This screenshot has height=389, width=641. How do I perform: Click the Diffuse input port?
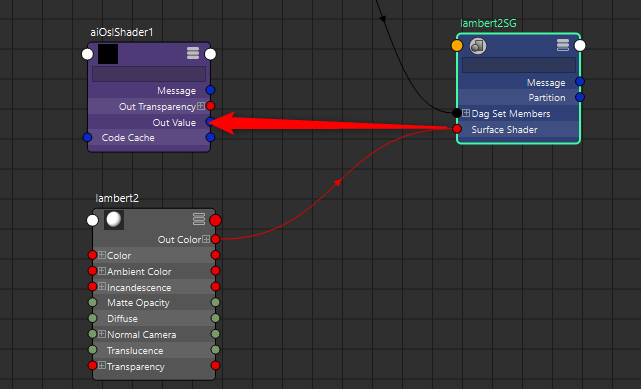(93, 318)
